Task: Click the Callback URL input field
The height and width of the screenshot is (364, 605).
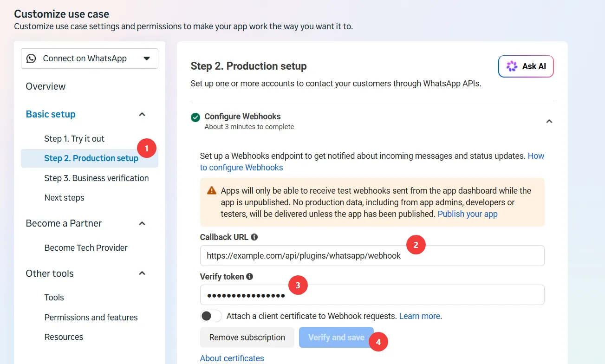Action: coord(372,255)
